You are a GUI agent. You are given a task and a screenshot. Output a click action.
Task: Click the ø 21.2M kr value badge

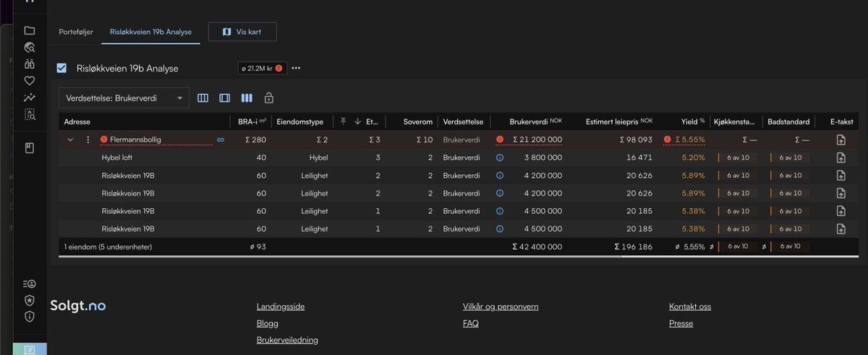(x=263, y=68)
